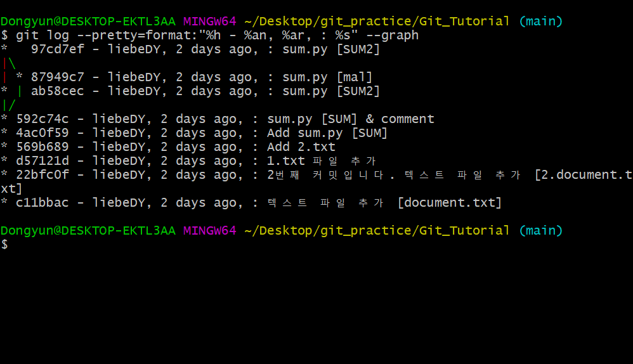Image resolution: width=633 pixels, height=364 pixels.
Task: Click 'MINGW64' in the top prompt
Action: click(x=209, y=22)
